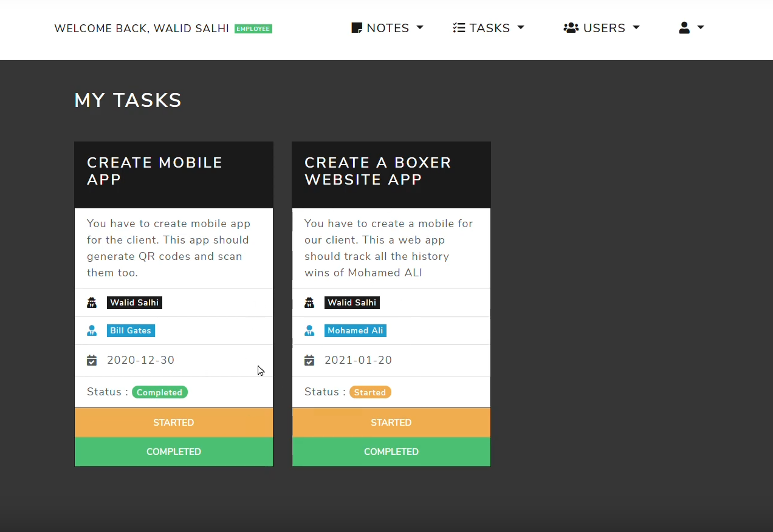Click the users group icon in the navbar

(x=571, y=27)
